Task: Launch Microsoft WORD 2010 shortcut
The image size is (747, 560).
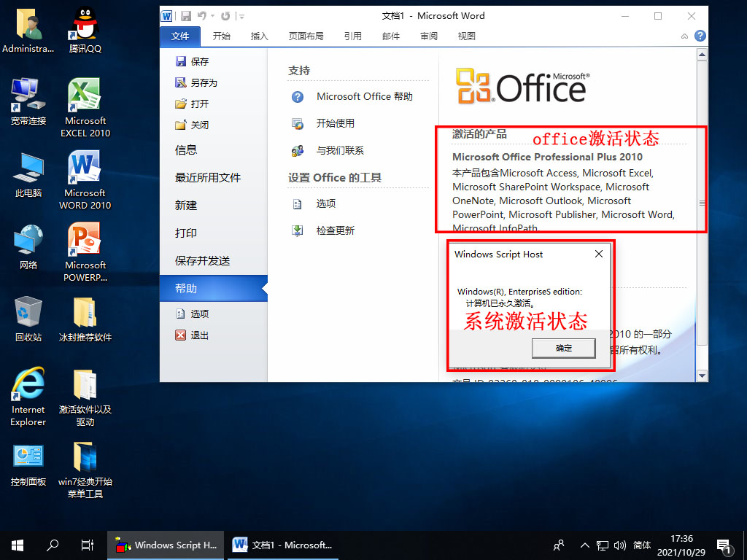Action: pyautogui.click(x=85, y=180)
